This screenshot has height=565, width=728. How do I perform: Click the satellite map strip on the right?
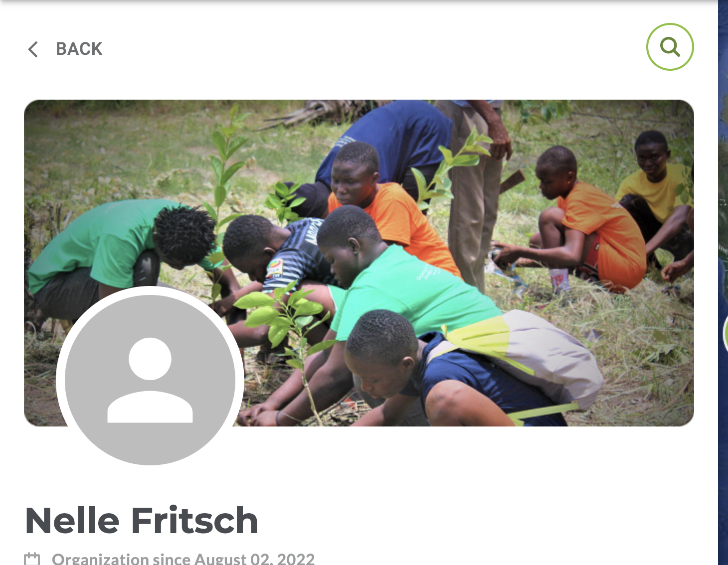tap(723, 282)
